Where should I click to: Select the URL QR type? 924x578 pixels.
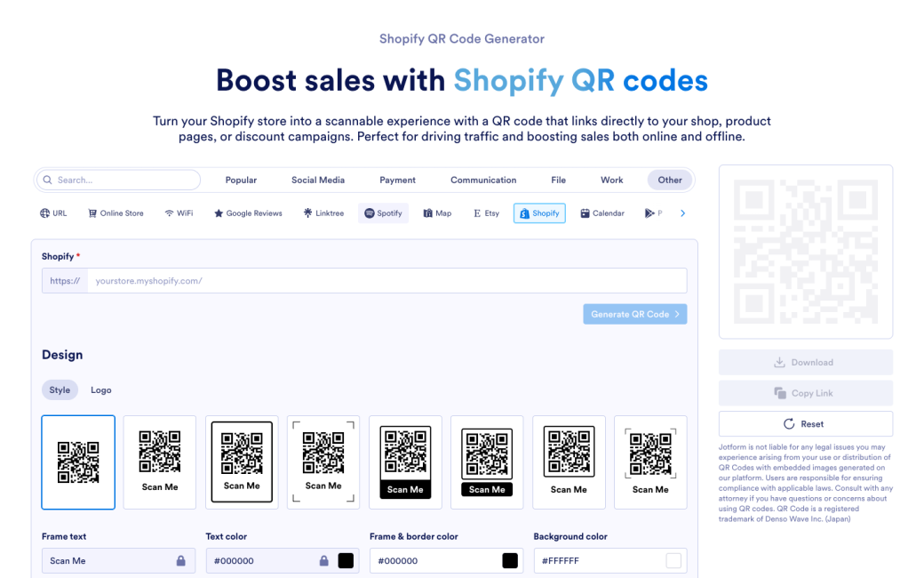53,213
